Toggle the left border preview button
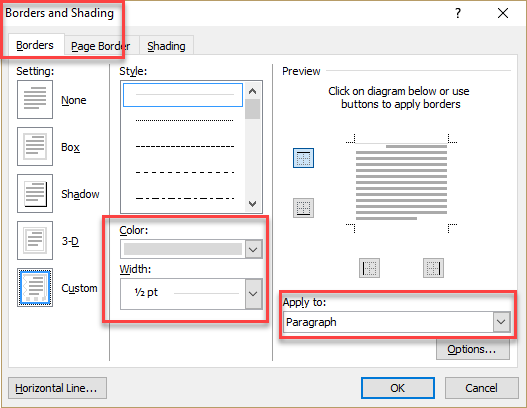527x408 pixels. (x=369, y=268)
